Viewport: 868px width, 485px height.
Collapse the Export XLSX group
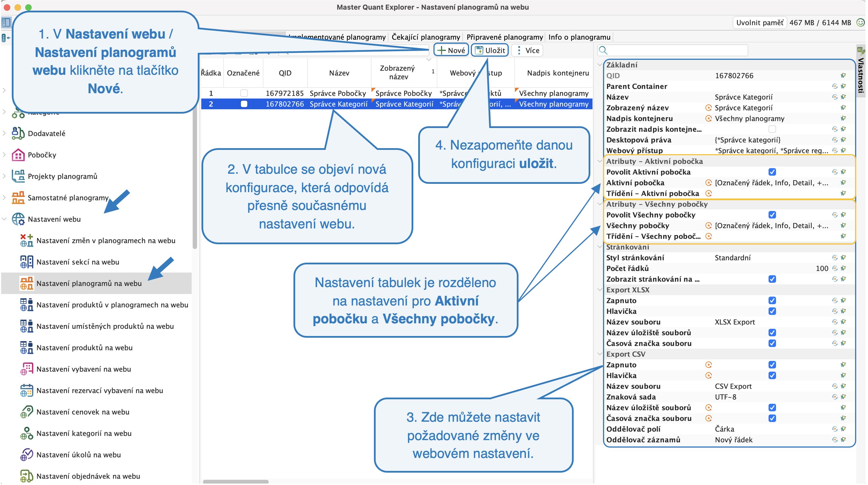point(600,290)
